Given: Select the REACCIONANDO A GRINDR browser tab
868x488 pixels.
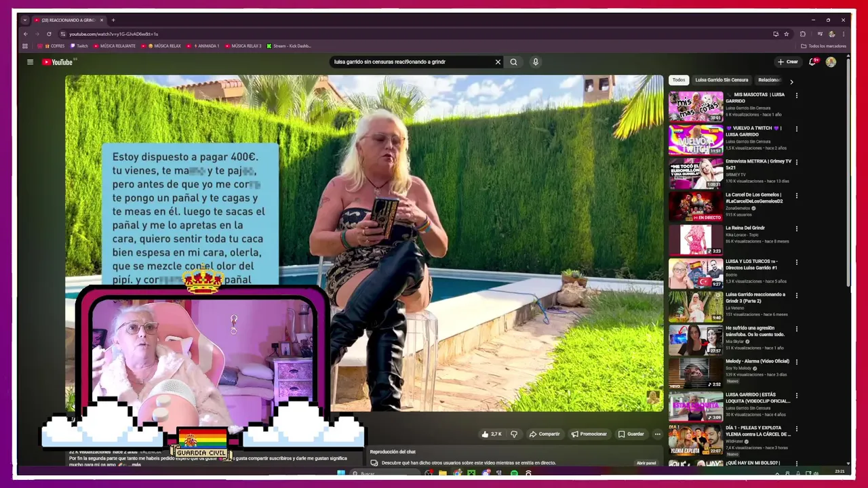Looking at the screenshot, I should click(68, 20).
